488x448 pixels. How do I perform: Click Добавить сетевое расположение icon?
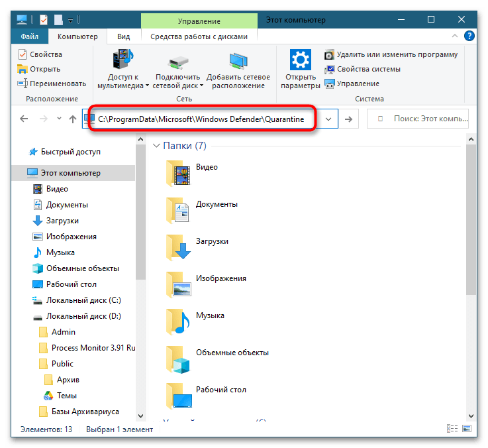(x=238, y=61)
